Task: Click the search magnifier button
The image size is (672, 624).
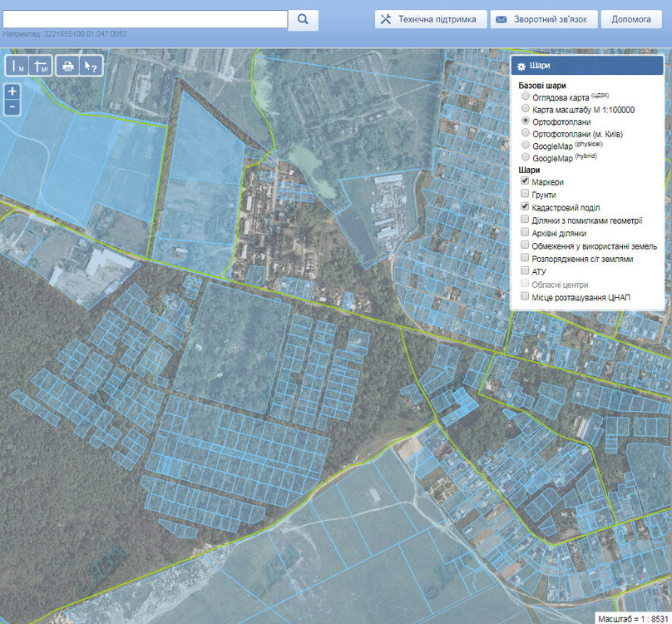Action: pos(303,20)
